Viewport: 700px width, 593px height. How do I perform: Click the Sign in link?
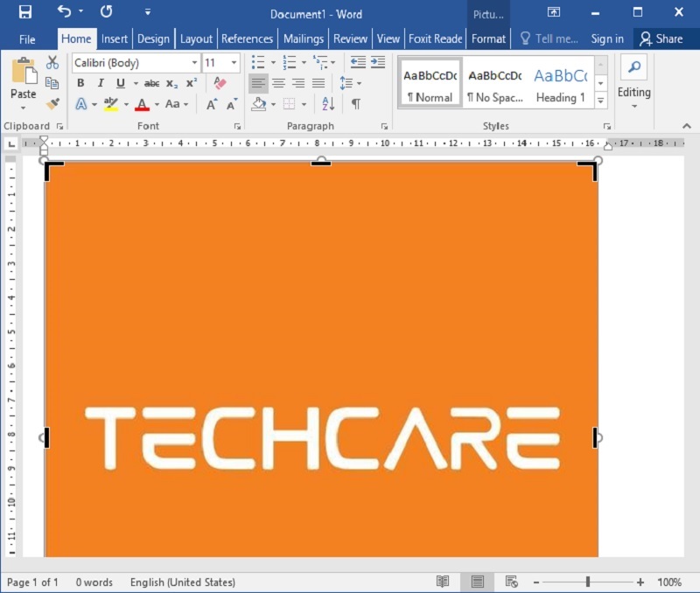click(x=607, y=38)
